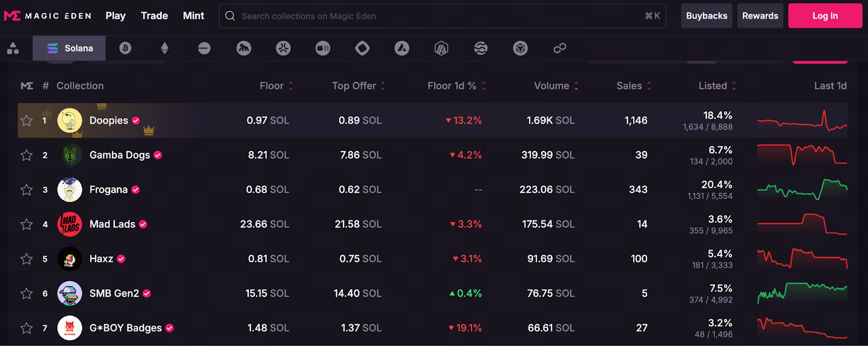View Frogana last 1d price chart
This screenshot has width=868, height=346.
tap(802, 189)
